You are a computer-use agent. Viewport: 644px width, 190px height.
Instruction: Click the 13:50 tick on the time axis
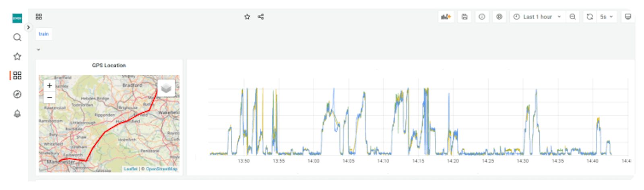244,161
